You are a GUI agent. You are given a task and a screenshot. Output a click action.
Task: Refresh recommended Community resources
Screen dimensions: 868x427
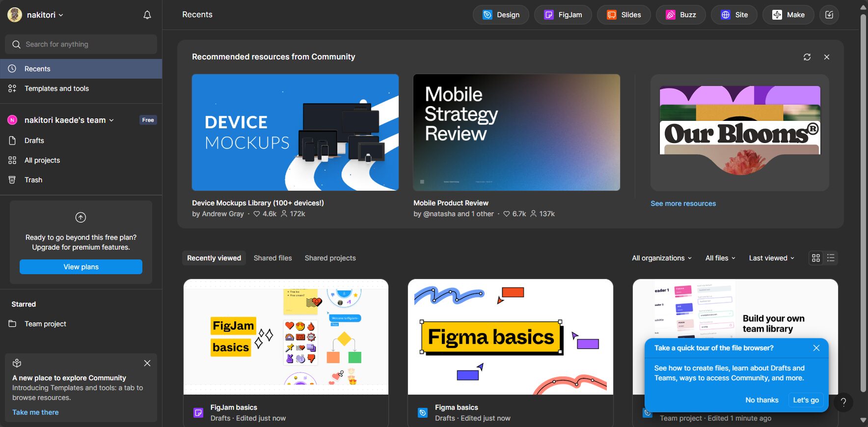pos(807,57)
